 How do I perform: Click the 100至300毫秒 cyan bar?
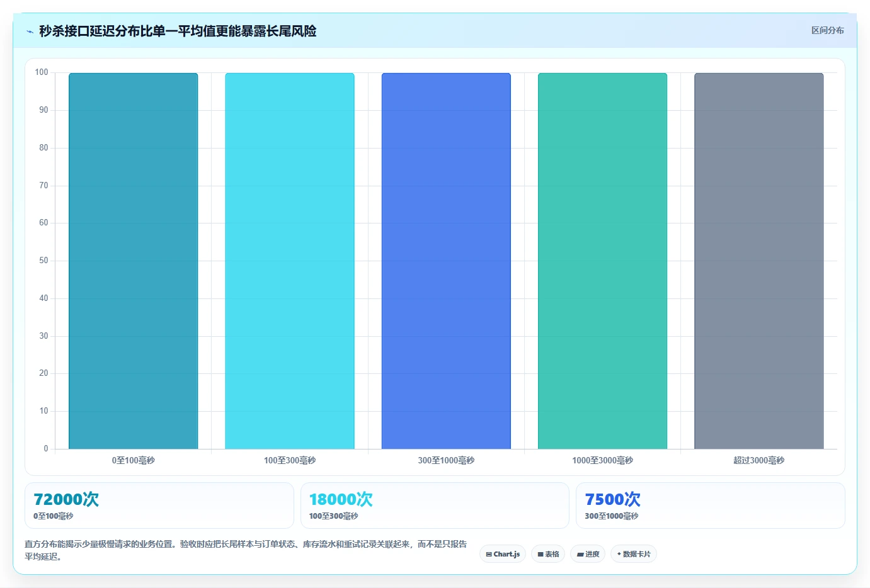click(x=290, y=261)
